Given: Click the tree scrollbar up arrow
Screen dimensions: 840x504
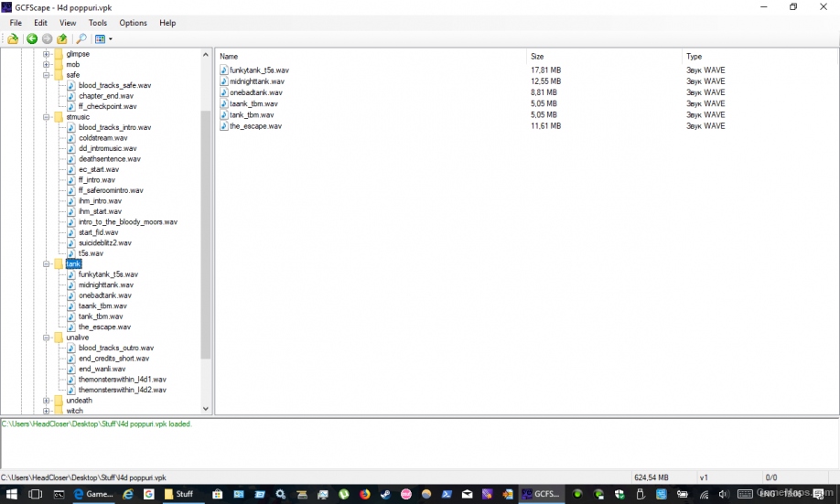Looking at the screenshot, I should 206,54.
